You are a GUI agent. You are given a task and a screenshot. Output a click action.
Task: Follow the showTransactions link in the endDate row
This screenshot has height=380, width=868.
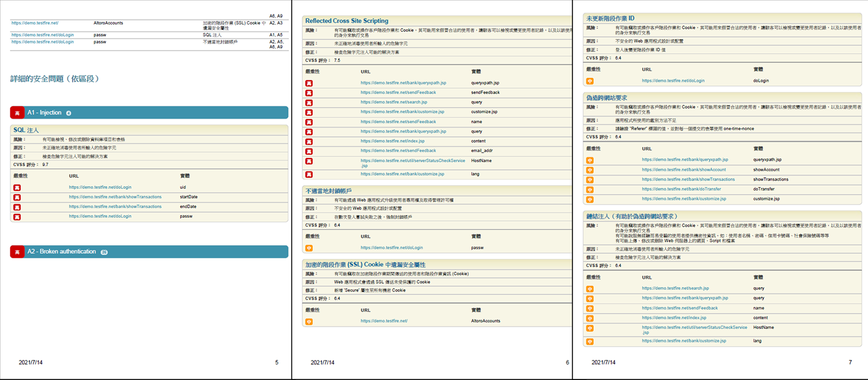click(115, 207)
